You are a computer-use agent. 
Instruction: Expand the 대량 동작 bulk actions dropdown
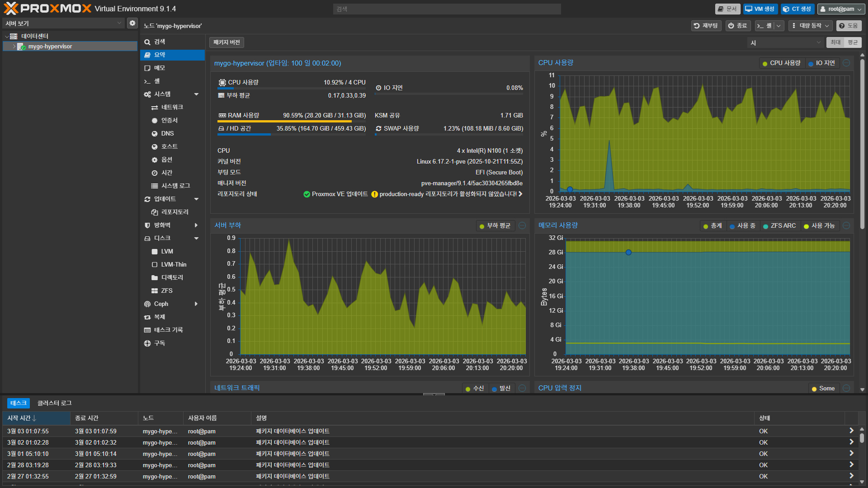click(x=810, y=26)
